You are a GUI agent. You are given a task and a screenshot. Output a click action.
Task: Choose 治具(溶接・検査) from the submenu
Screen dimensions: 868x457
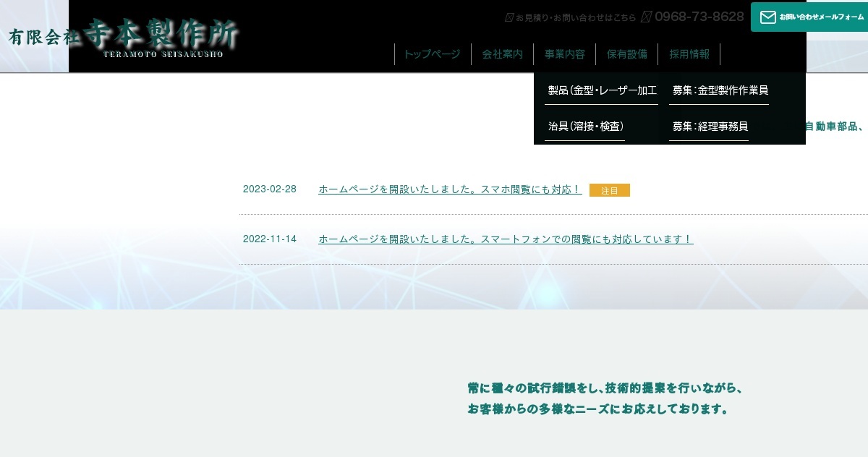point(585,127)
